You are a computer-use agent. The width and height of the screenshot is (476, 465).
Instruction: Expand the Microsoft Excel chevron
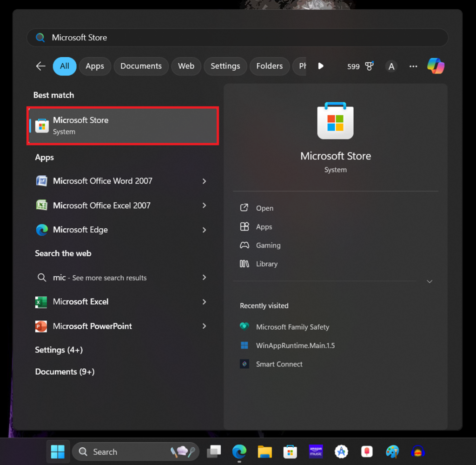click(x=205, y=302)
